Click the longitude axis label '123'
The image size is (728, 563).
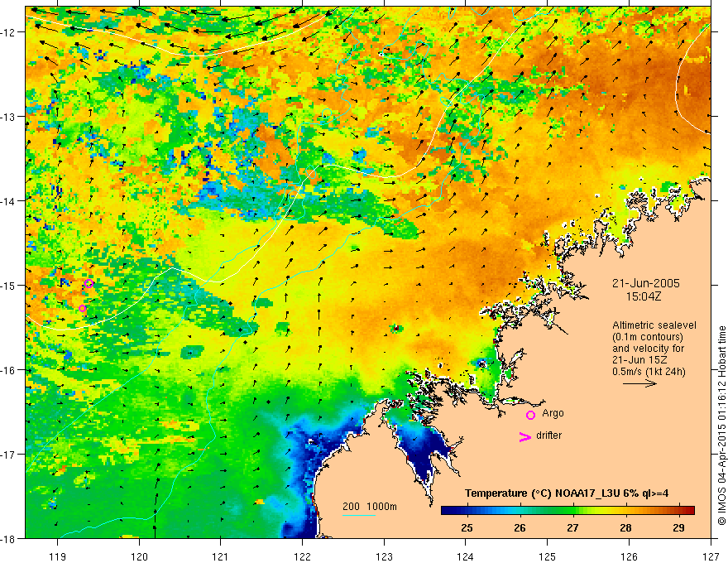384,556
